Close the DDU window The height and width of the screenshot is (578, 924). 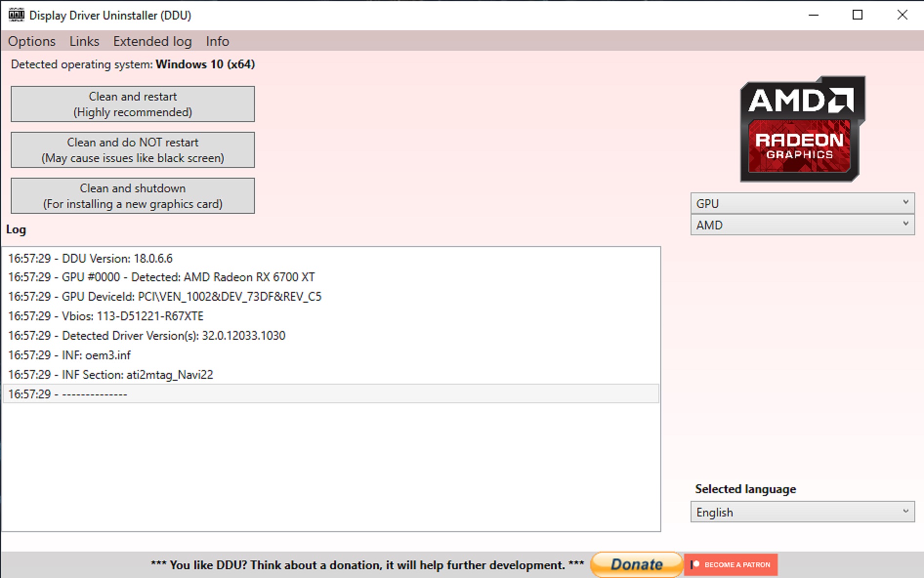(x=902, y=15)
